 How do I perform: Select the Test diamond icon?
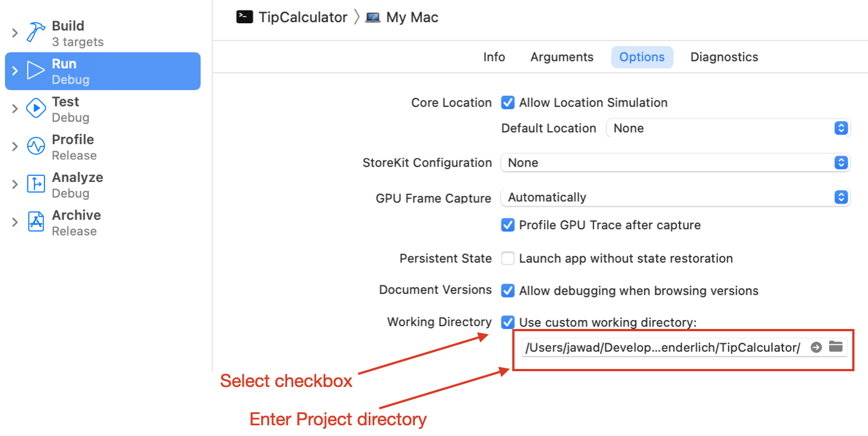(x=35, y=108)
